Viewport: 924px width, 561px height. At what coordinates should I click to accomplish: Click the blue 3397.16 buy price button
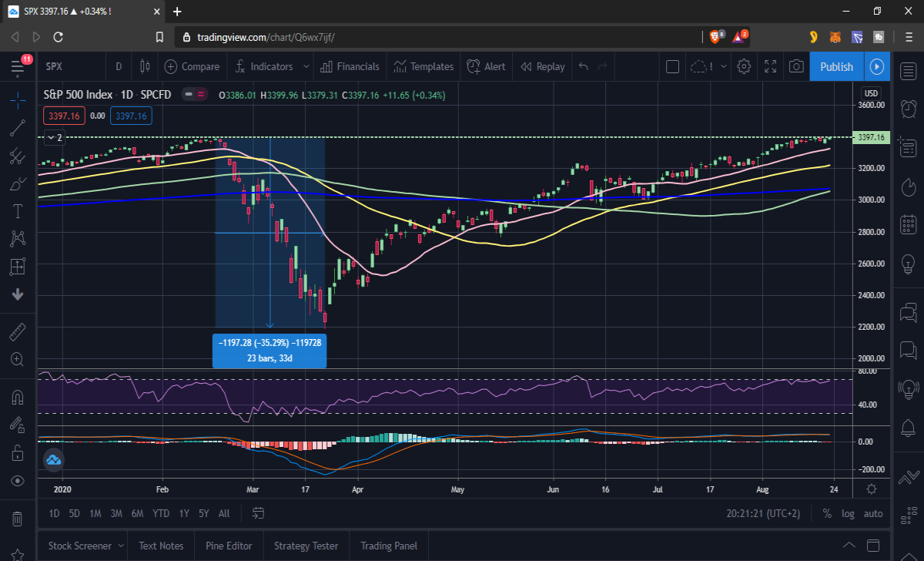point(131,116)
